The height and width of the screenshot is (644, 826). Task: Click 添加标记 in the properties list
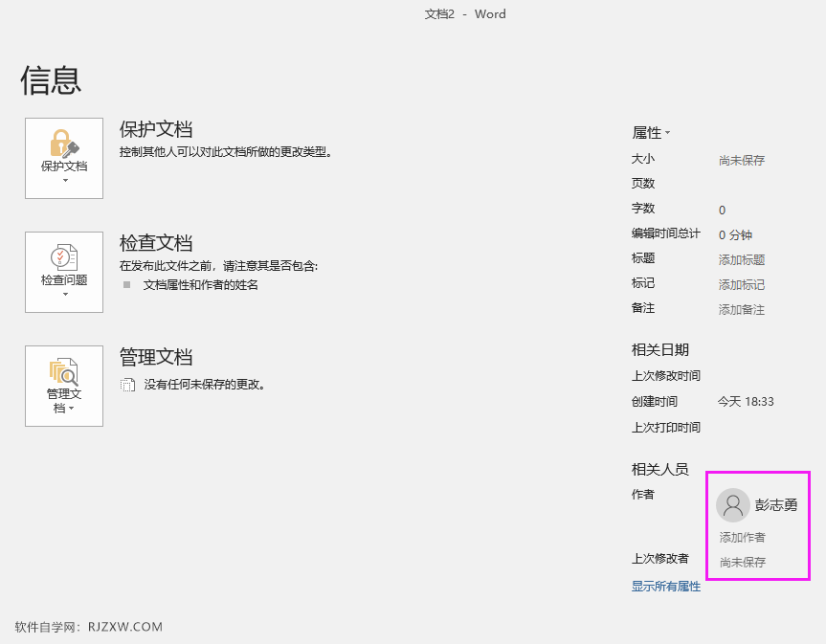tap(740, 283)
